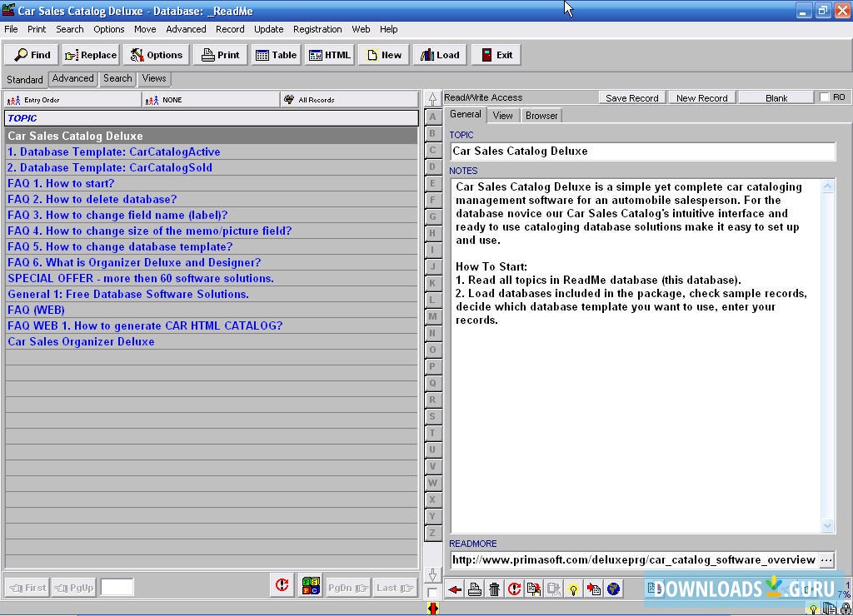Click the red arrow document import icon
The image size is (853, 616).
pyautogui.click(x=593, y=589)
